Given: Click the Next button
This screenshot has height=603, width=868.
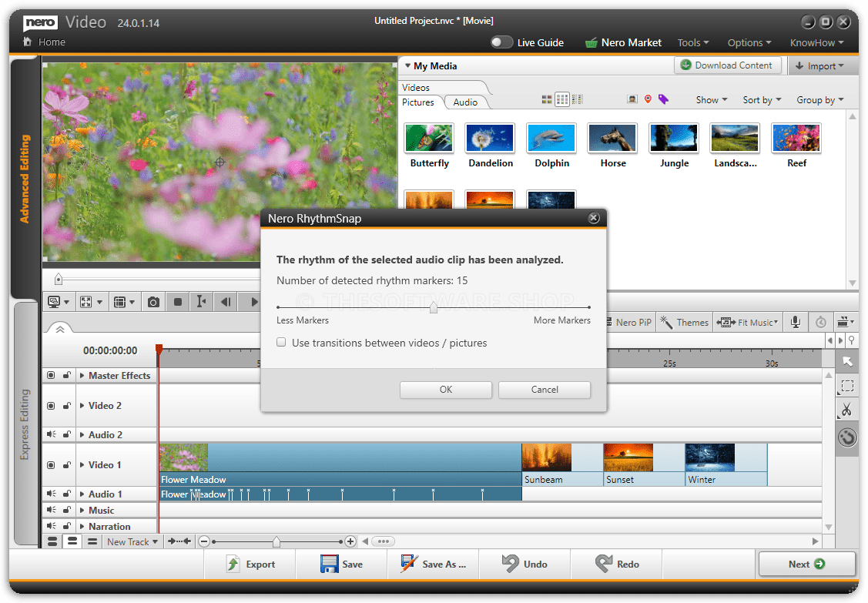Looking at the screenshot, I should click(x=806, y=564).
